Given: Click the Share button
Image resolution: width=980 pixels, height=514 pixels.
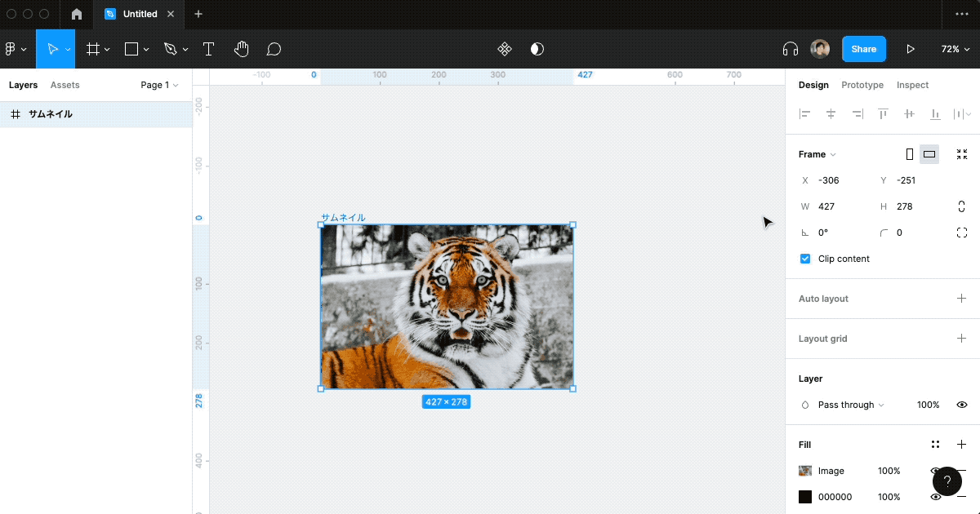Looking at the screenshot, I should pyautogui.click(x=864, y=49).
